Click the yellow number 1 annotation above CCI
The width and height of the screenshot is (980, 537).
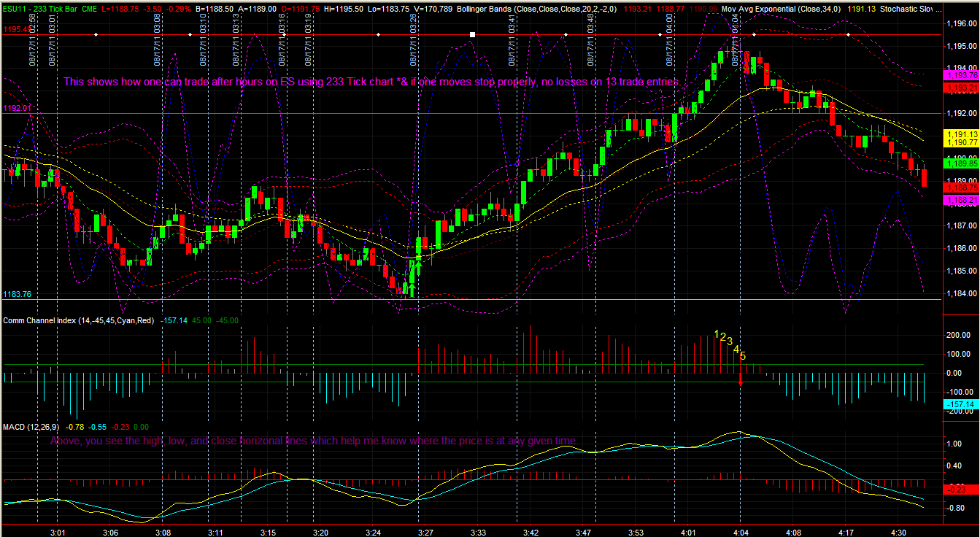tap(717, 333)
